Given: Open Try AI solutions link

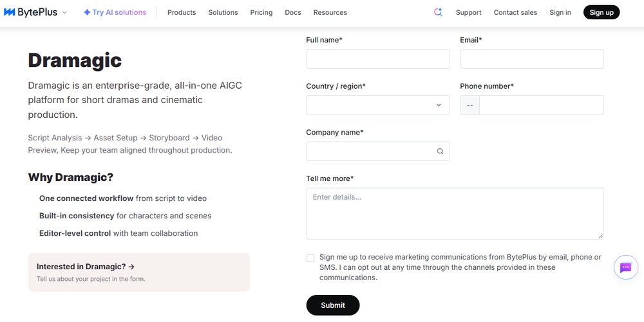Looking at the screenshot, I should tap(115, 12).
